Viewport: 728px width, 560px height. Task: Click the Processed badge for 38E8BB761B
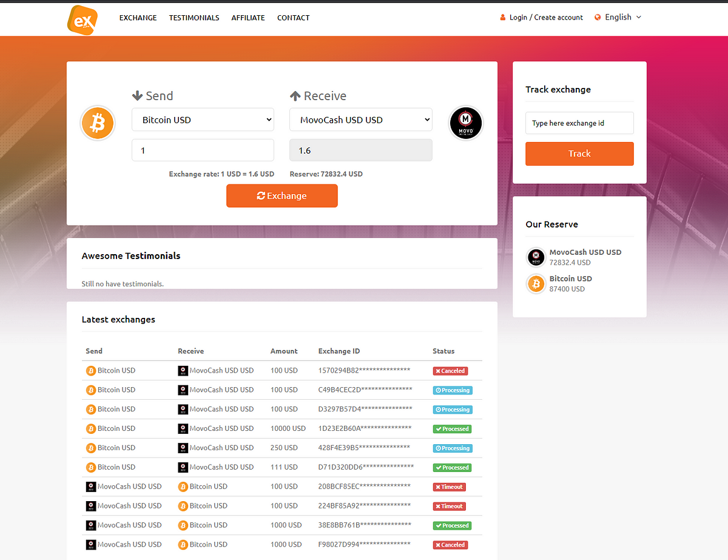[452, 525]
